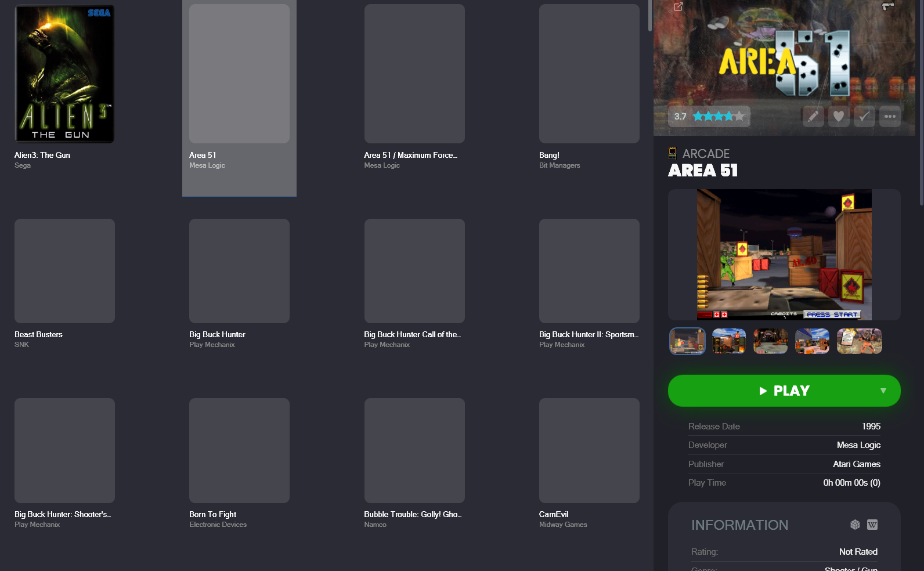Set rating using the 3.7 star bar
Image resolution: width=924 pixels, height=571 pixels.
point(718,116)
